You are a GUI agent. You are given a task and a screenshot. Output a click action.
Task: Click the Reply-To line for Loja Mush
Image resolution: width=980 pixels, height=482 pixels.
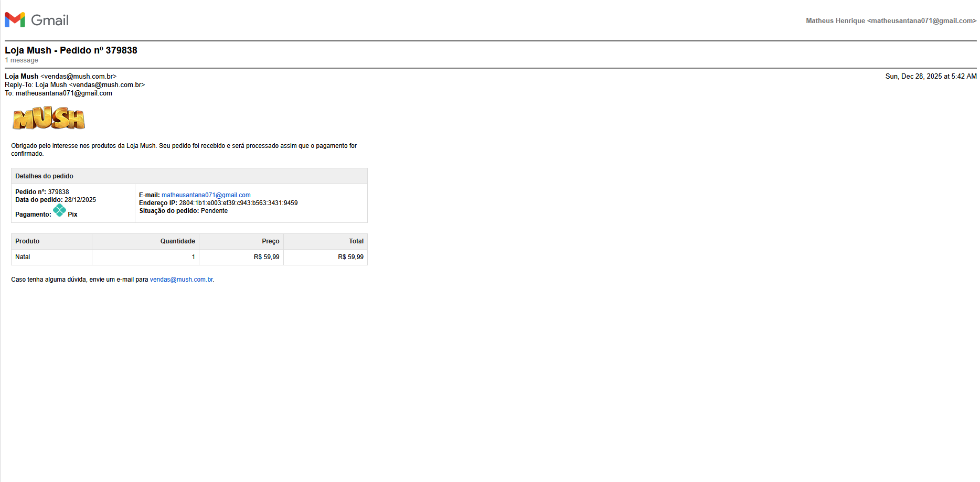[x=74, y=85]
